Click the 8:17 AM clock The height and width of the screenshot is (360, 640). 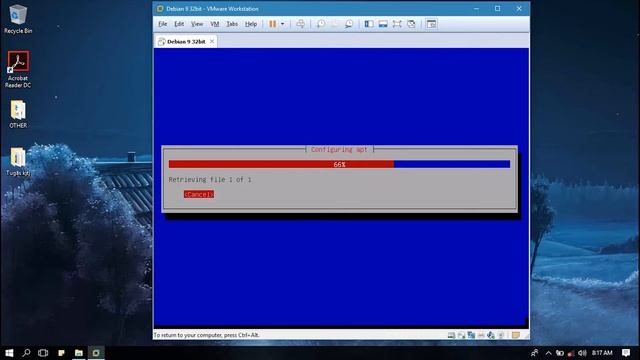pos(602,353)
